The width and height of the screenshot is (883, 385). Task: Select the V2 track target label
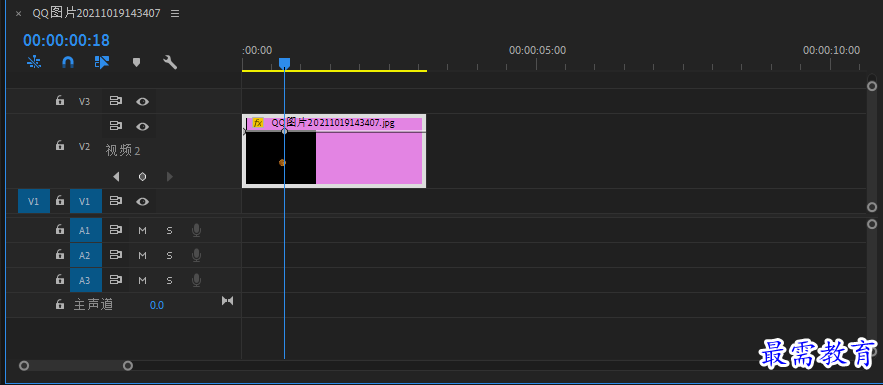[x=84, y=146]
